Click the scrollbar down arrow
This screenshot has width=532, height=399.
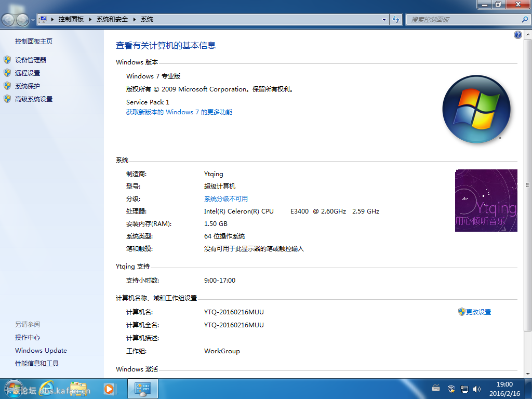coord(528,374)
